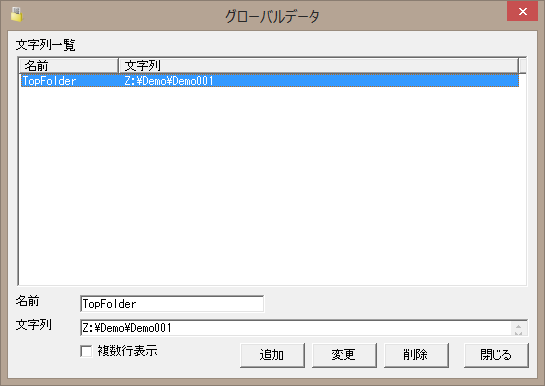
Task: Close the グローバルデータ window
Action: tap(522, 11)
